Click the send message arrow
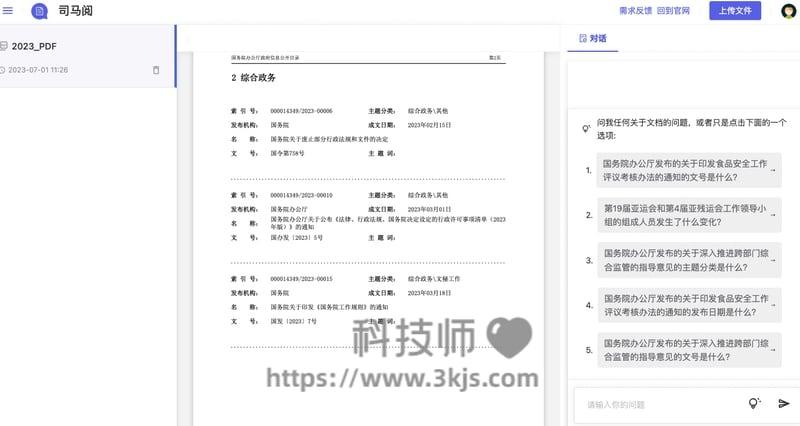 tap(784, 404)
